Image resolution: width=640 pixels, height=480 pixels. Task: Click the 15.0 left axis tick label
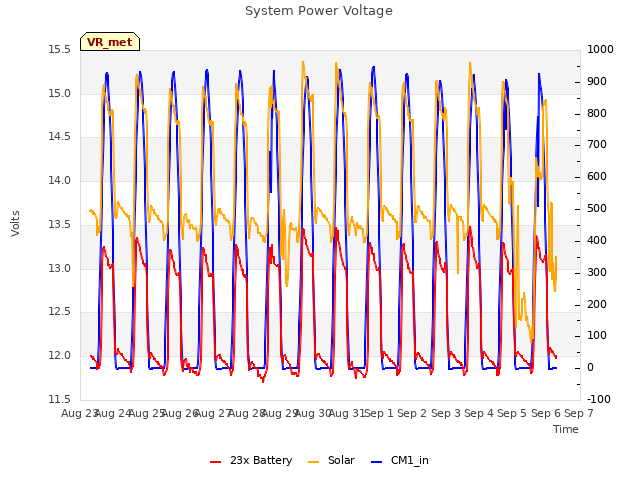pos(60,93)
